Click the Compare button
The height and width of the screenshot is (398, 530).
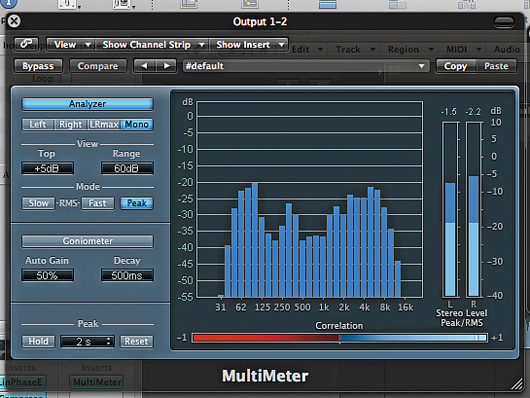point(98,66)
